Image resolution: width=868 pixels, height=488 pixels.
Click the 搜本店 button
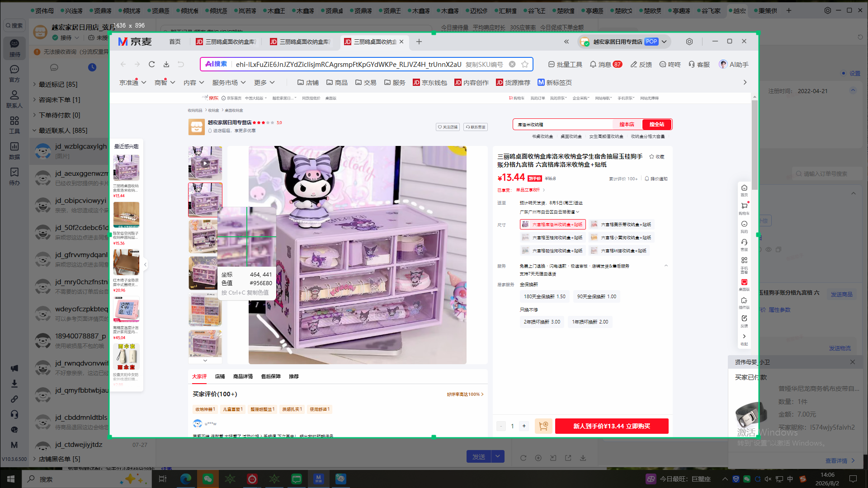click(x=627, y=124)
